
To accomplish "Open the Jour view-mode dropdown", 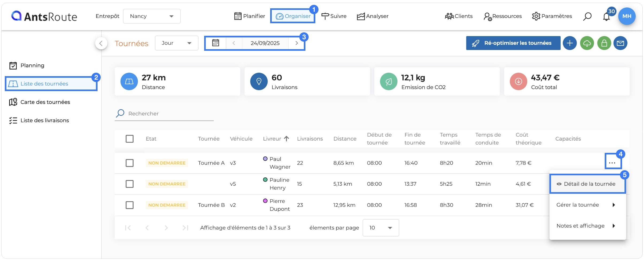I will (x=177, y=43).
